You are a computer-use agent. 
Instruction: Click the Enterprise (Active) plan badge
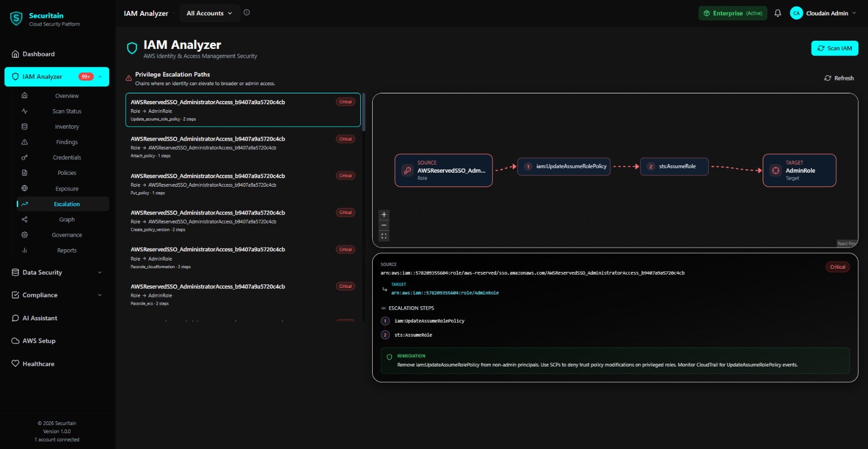point(732,13)
